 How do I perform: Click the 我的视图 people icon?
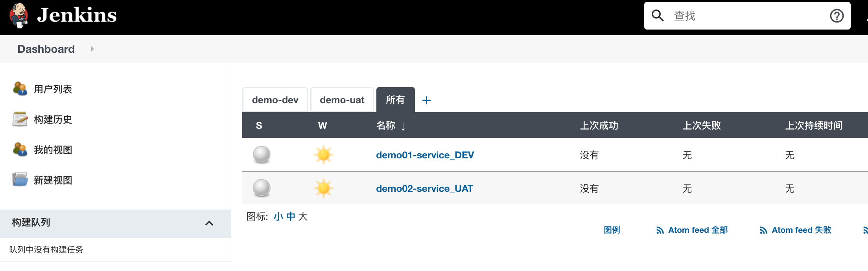[x=20, y=150]
